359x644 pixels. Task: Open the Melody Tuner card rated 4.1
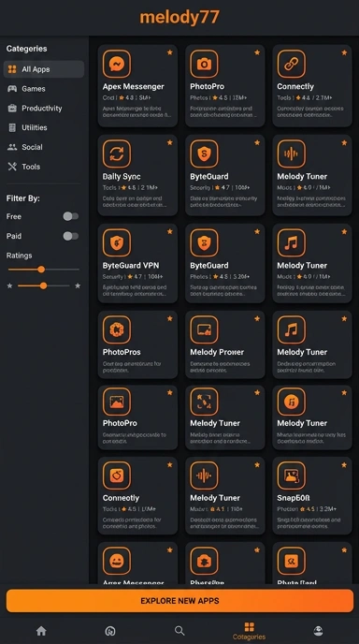coord(224,496)
